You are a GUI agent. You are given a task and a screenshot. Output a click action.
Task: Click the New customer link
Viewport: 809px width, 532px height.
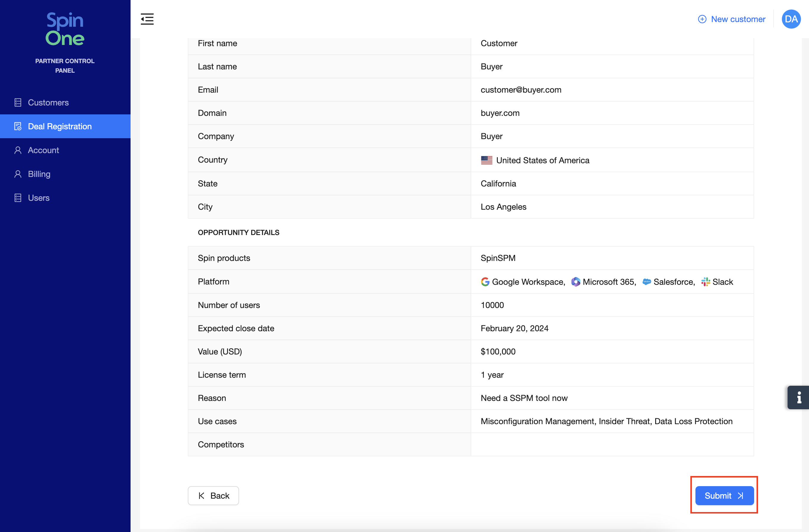click(731, 19)
